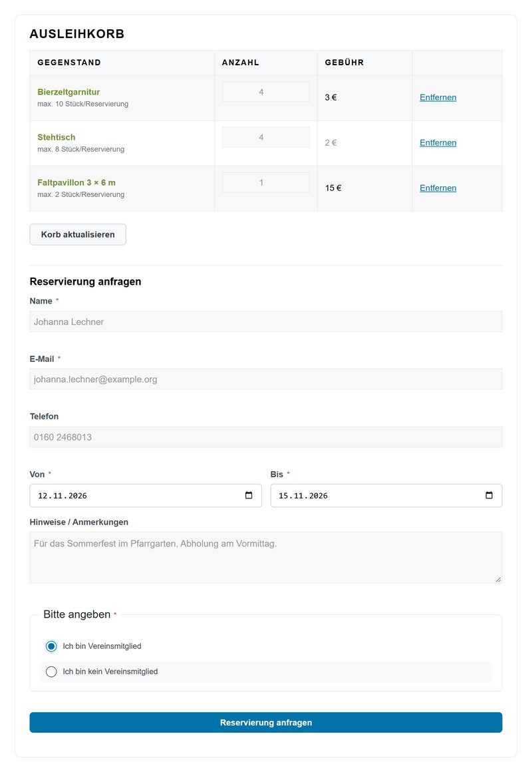The height and width of the screenshot is (772, 532).
Task: Click the Hinweise / Anmerkungen textarea
Action: pyautogui.click(x=266, y=557)
